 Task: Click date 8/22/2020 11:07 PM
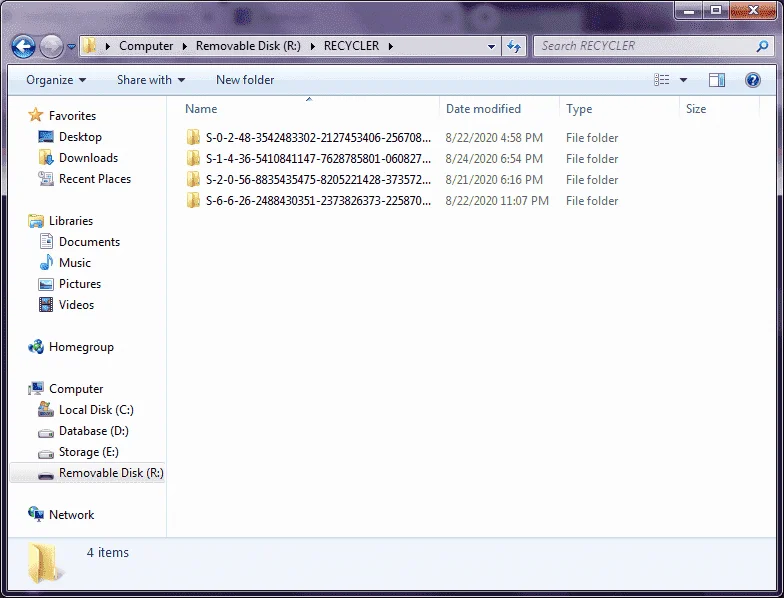pos(497,200)
